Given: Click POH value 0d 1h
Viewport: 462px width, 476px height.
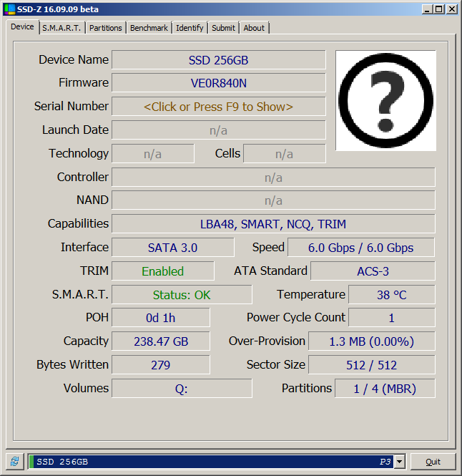Looking at the screenshot, I should click(x=161, y=318).
